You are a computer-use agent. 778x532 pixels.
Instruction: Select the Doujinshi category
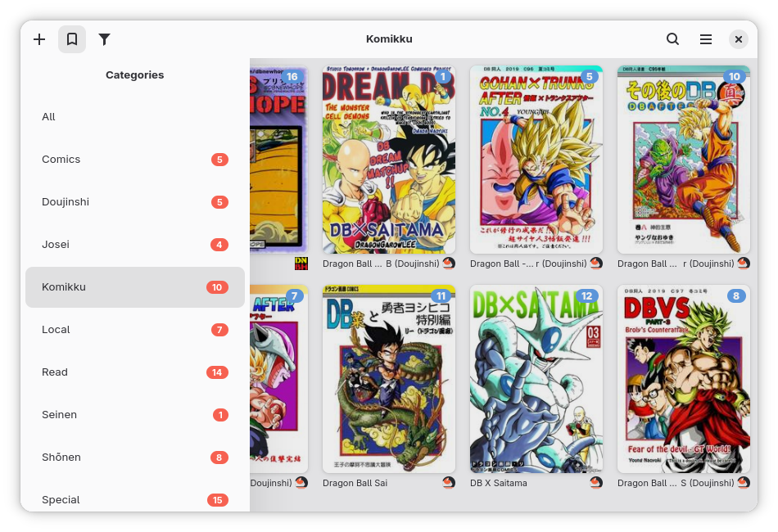click(135, 202)
